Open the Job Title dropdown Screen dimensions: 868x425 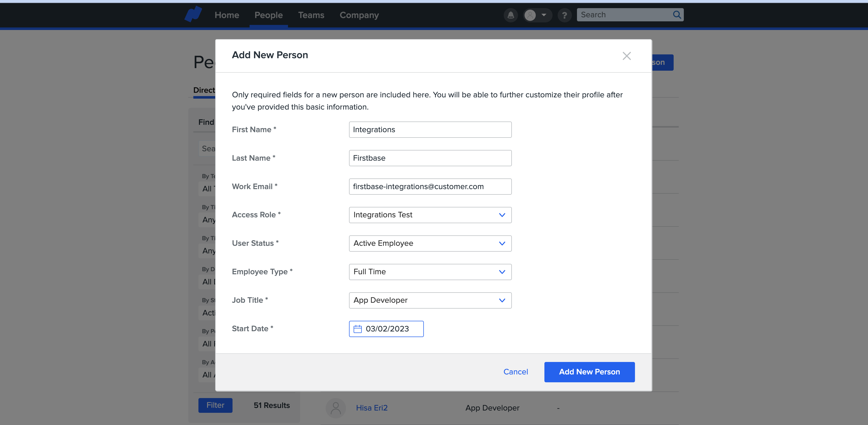pos(430,300)
